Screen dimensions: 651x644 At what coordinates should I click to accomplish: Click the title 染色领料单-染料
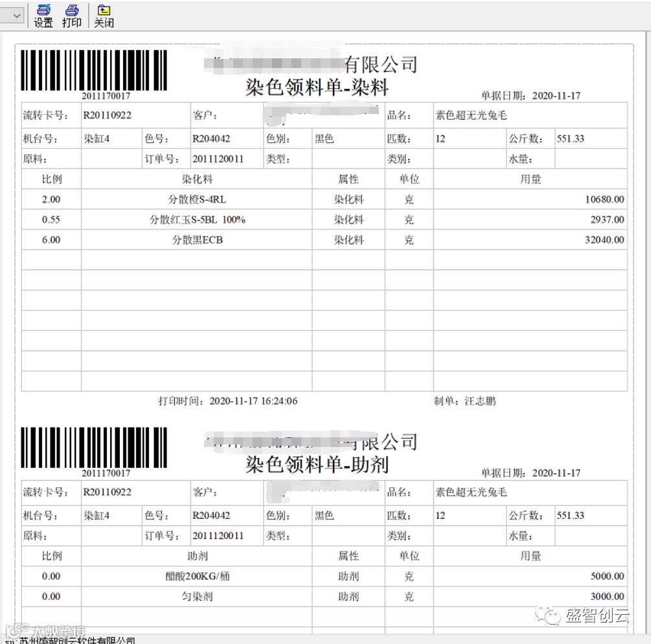pos(317,87)
